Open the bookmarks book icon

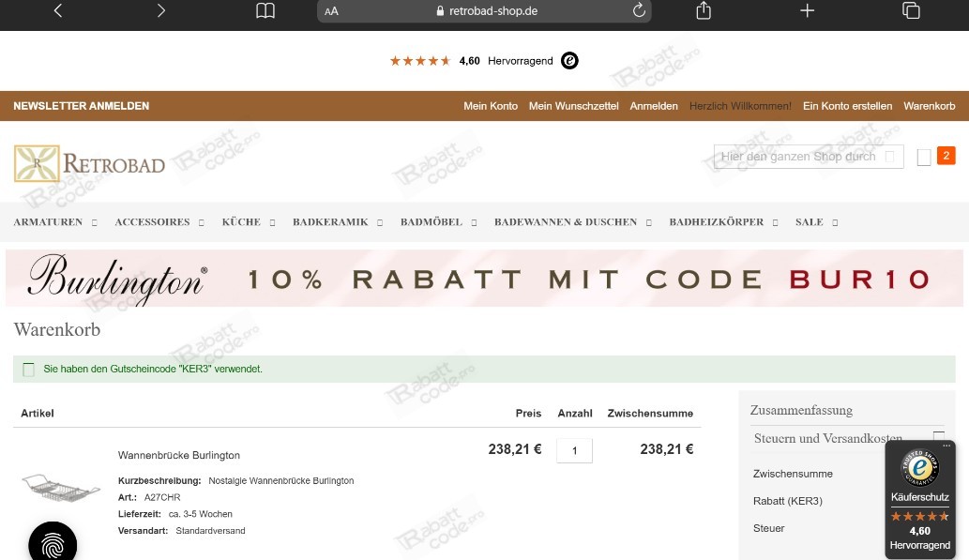[265, 10]
